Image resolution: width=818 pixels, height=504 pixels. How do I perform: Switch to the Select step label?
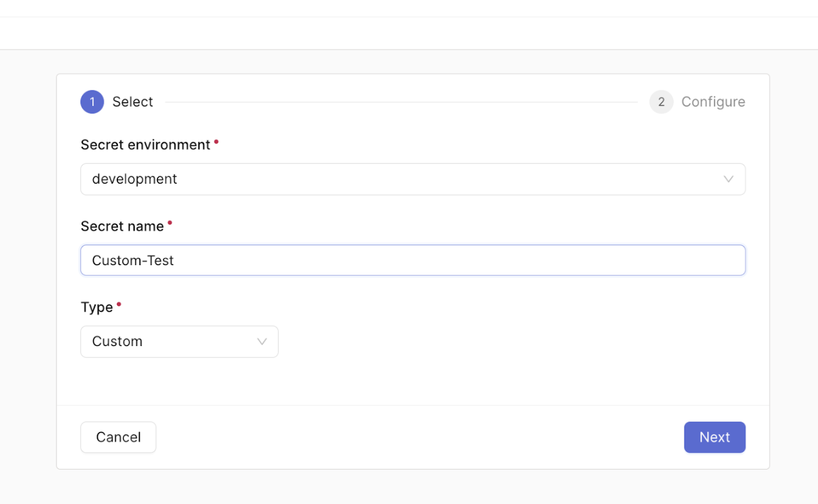click(x=132, y=102)
